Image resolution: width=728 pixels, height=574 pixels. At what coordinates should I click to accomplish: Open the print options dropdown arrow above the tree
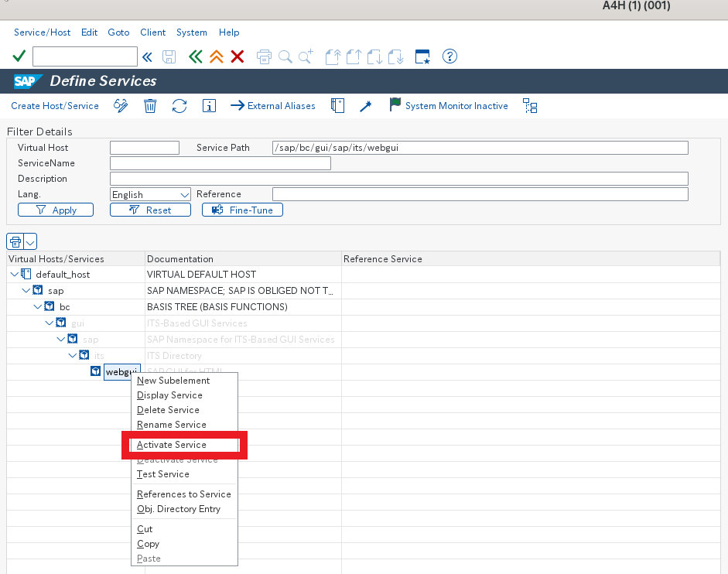coord(30,242)
